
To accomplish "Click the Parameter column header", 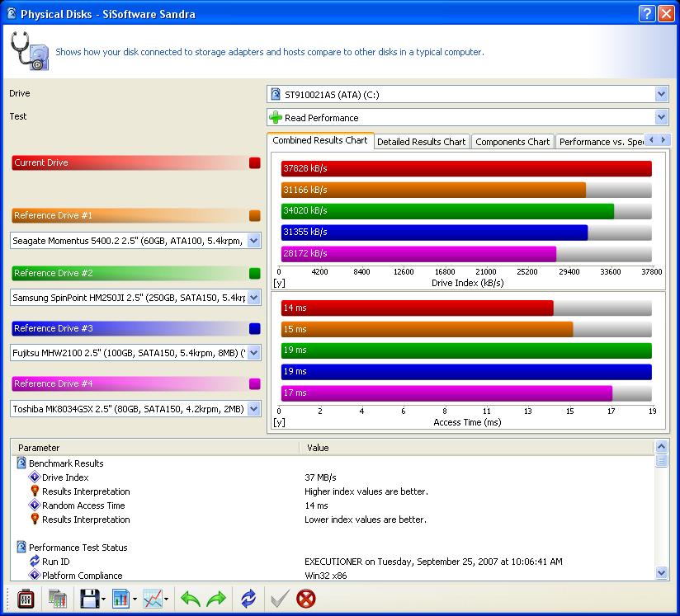I will pyautogui.click(x=155, y=448).
